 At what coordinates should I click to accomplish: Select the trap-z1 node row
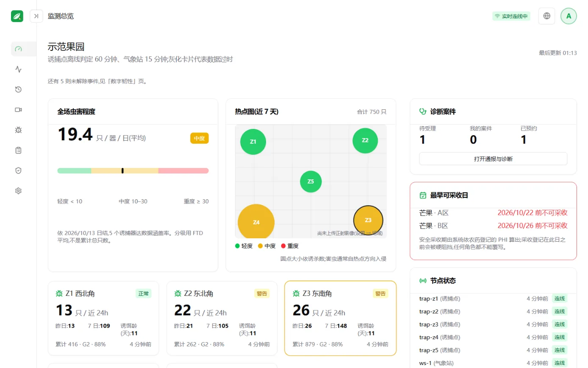point(493,298)
